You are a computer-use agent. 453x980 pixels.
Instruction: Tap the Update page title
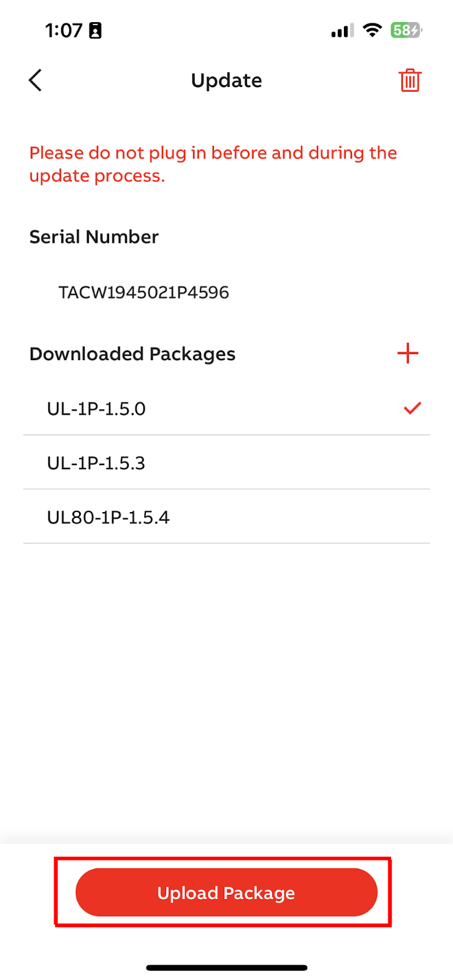[226, 80]
